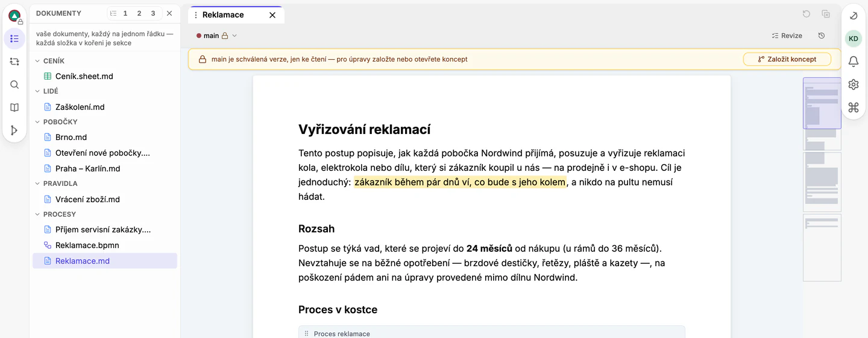Click the Vyřizování reklamací heading
Image resolution: width=868 pixels, height=338 pixels.
tap(364, 130)
